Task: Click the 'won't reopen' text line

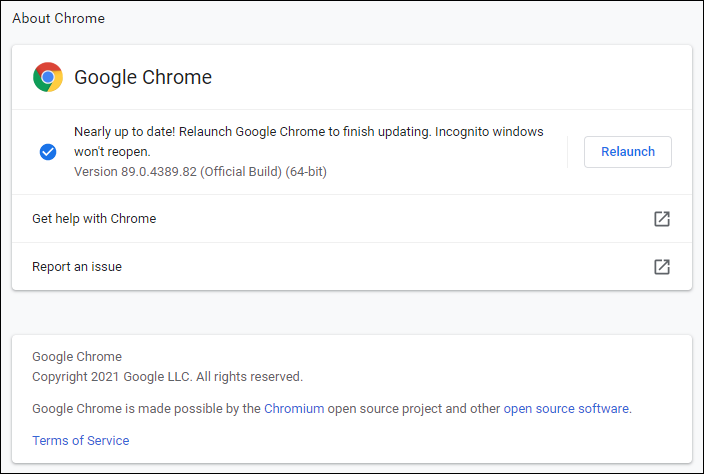Action: pyautogui.click(x=112, y=152)
